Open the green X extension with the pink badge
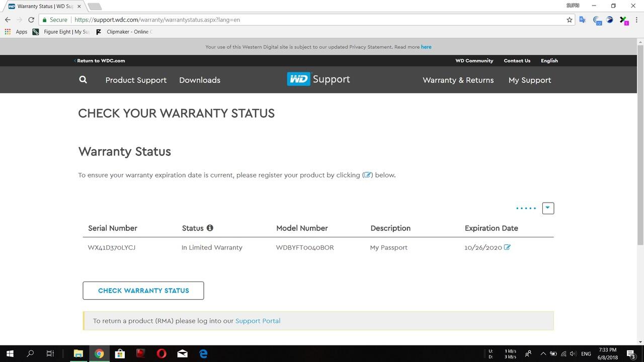Viewport: 644px width, 362px height. (623, 21)
